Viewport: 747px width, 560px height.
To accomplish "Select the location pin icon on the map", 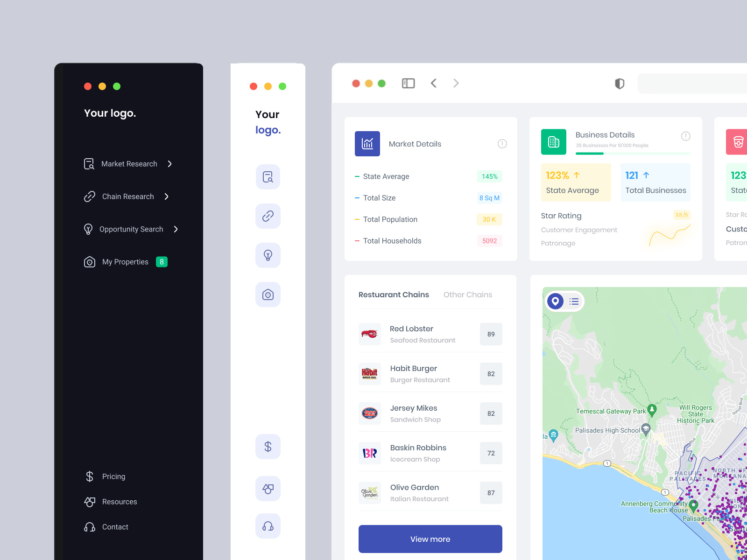I will pyautogui.click(x=555, y=301).
